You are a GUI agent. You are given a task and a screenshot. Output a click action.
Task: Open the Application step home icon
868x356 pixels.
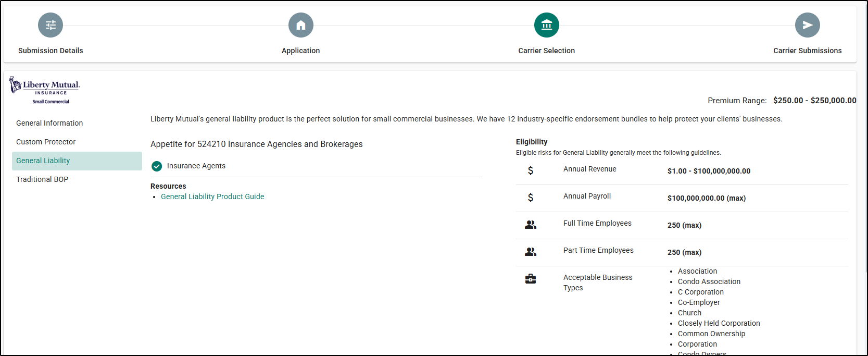point(301,25)
